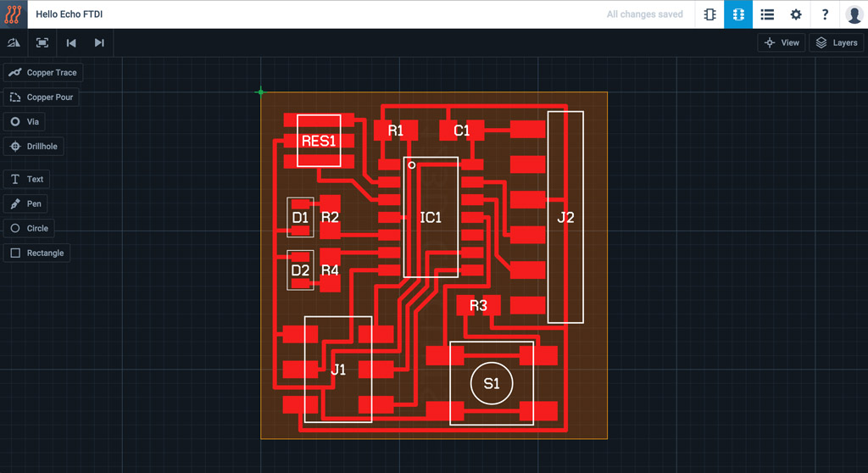Viewport: 868px width, 473px height.
Task: Select the D1 LED component
Action: pyautogui.click(x=300, y=217)
